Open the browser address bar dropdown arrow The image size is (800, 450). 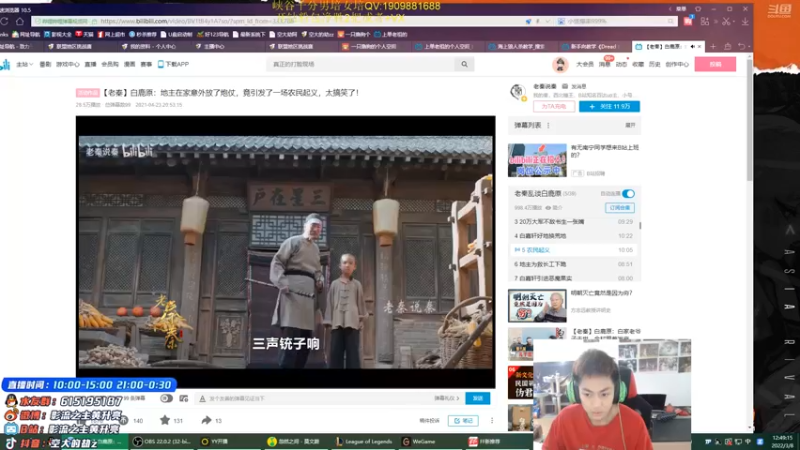[x=547, y=21]
